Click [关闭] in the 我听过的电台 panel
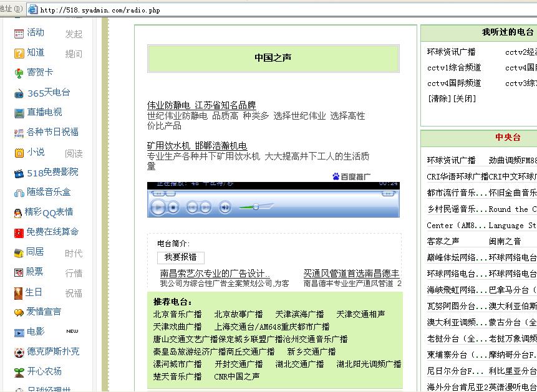Viewport: 537px width, 392px height. click(465, 98)
